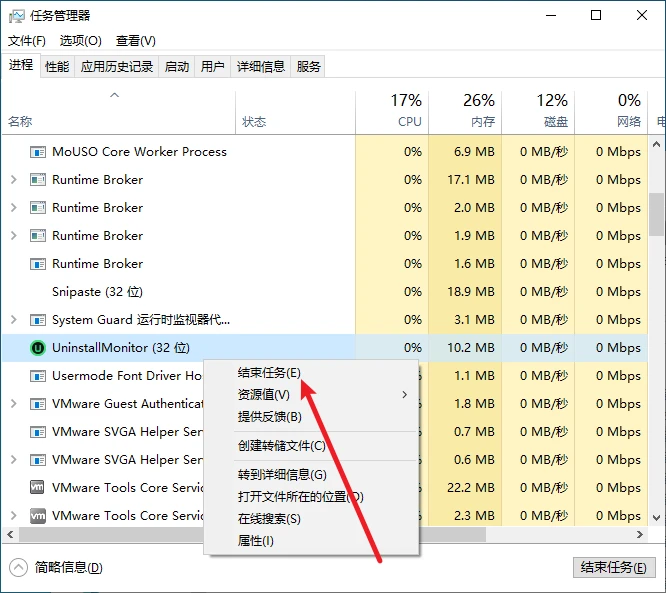This screenshot has height=593, width=666.
Task: Sort by the 内存 column header
Action: (x=465, y=113)
